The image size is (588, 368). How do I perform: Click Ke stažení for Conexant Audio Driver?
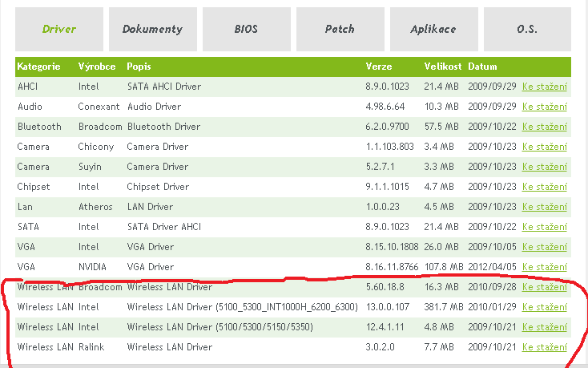pyautogui.click(x=544, y=107)
